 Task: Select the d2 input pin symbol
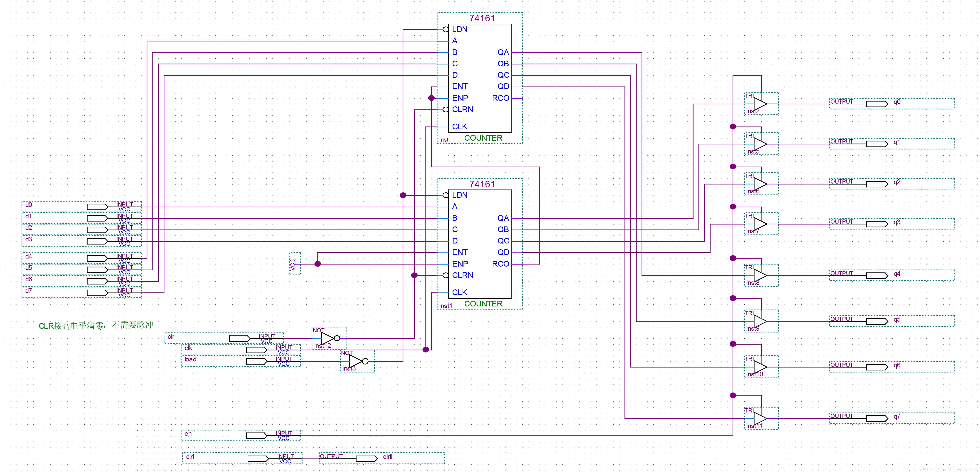pyautogui.click(x=81, y=230)
